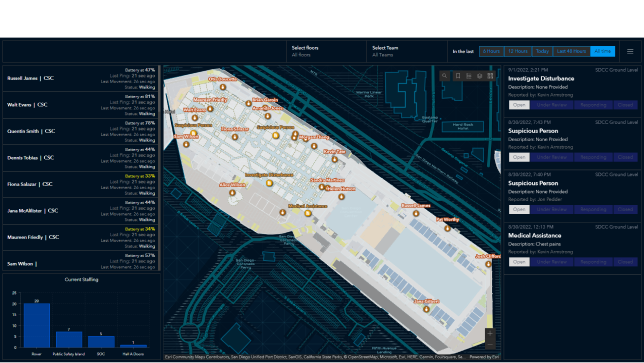Select Maureen Friendly marker on the map

click(x=210, y=109)
